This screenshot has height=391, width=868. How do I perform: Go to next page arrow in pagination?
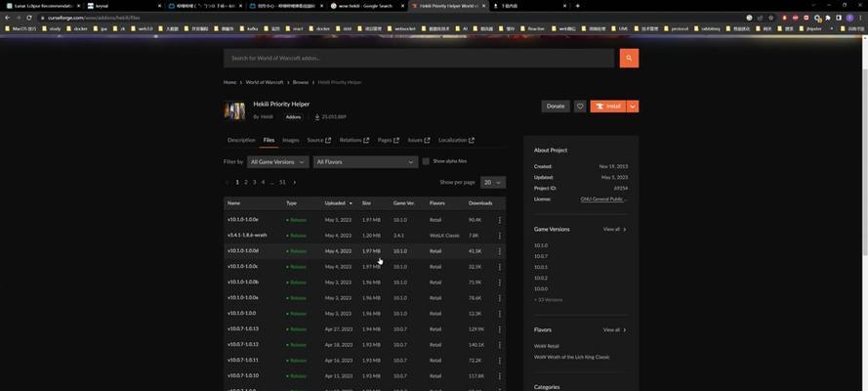pos(294,182)
